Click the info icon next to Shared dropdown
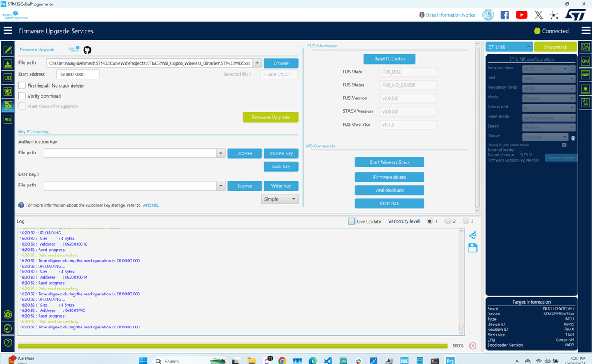 point(573,138)
